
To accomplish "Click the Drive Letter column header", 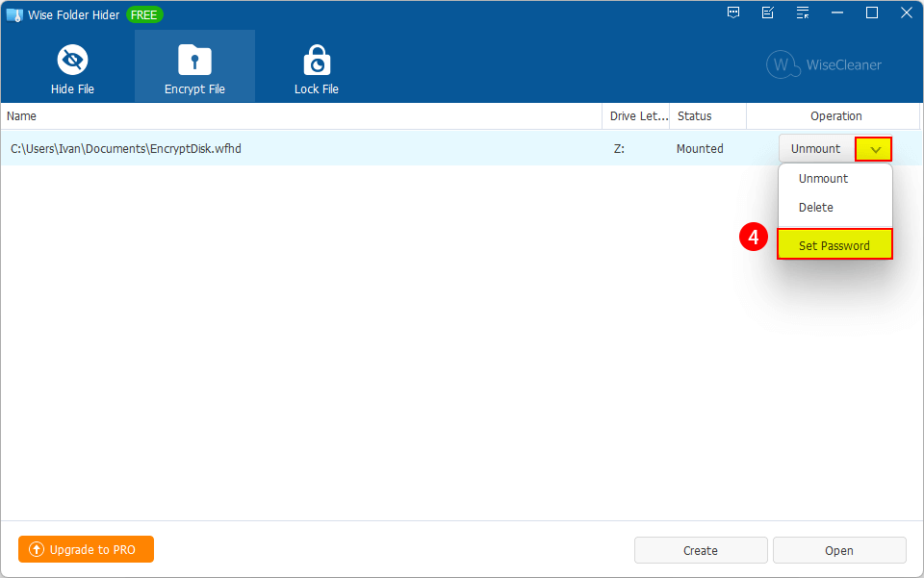I will click(636, 116).
